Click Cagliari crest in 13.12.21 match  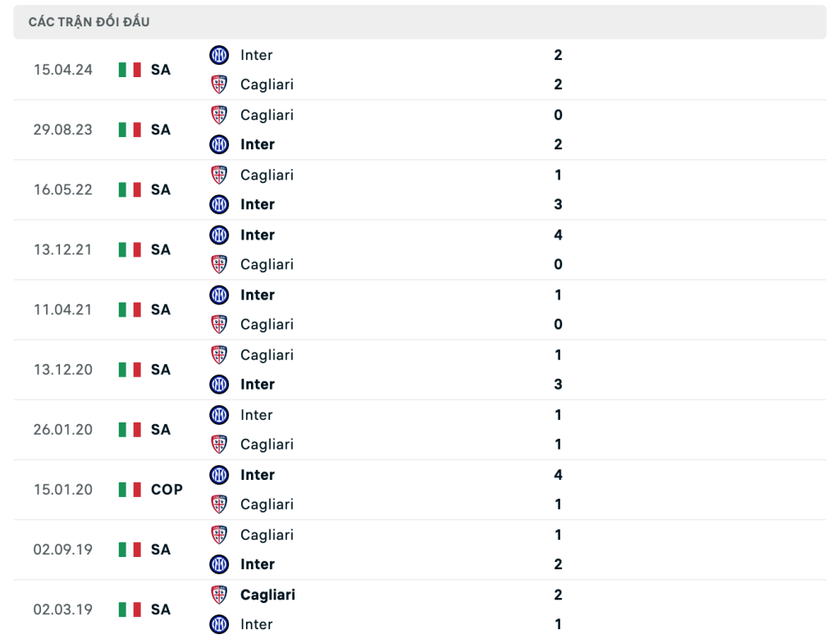[218, 264]
